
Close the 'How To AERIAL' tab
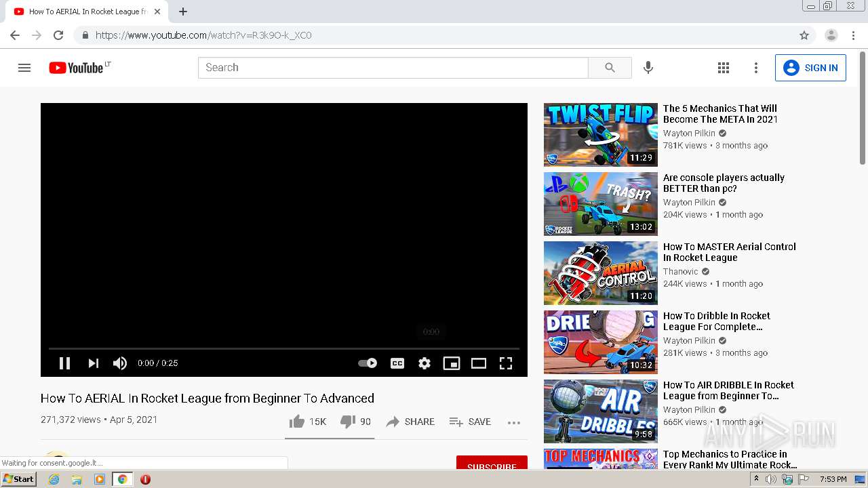(157, 12)
